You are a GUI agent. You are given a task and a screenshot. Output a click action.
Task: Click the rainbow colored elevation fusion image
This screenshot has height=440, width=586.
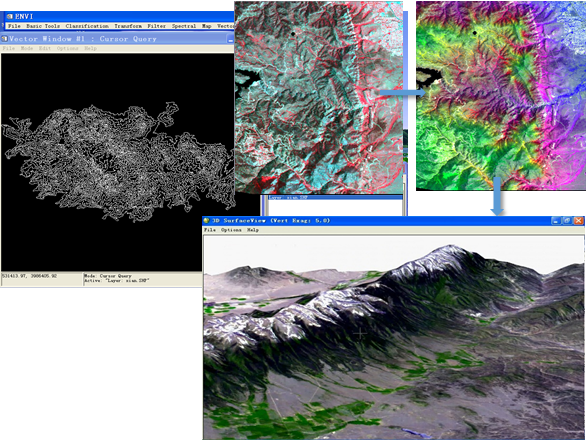pyautogui.click(x=501, y=96)
